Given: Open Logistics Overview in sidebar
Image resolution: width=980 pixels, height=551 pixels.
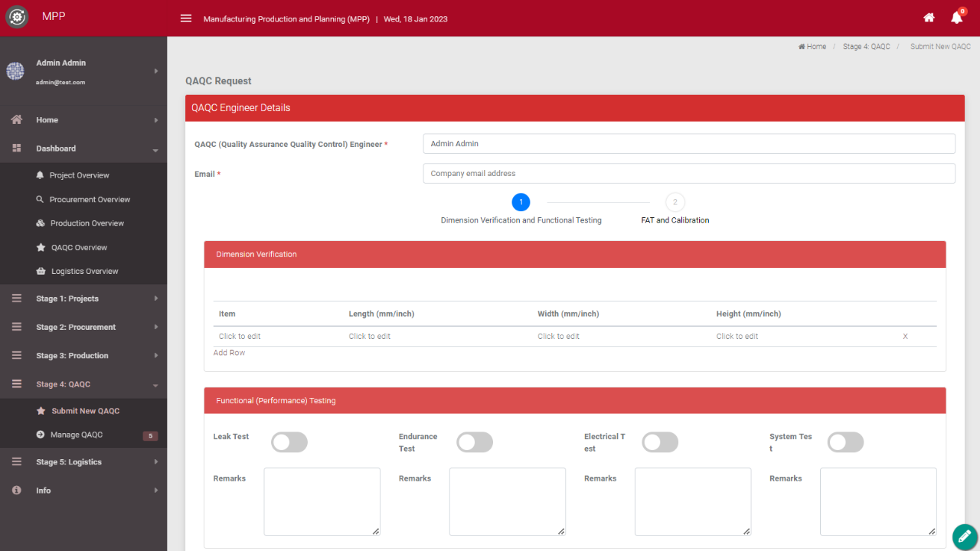Looking at the screenshot, I should [x=84, y=272].
